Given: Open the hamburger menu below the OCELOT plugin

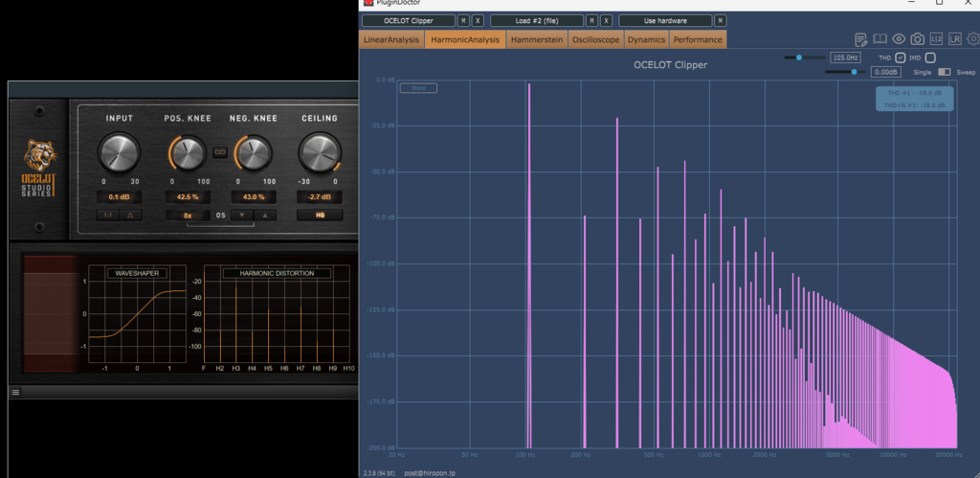Looking at the screenshot, I should tap(15, 393).
